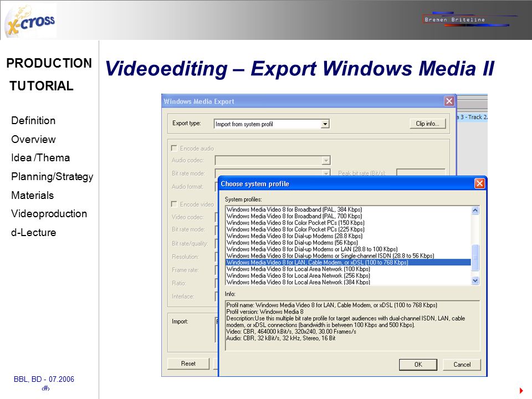The width and height of the screenshot is (532, 399).
Task: Click OK in Choose system profile dialog
Action: coord(418,365)
